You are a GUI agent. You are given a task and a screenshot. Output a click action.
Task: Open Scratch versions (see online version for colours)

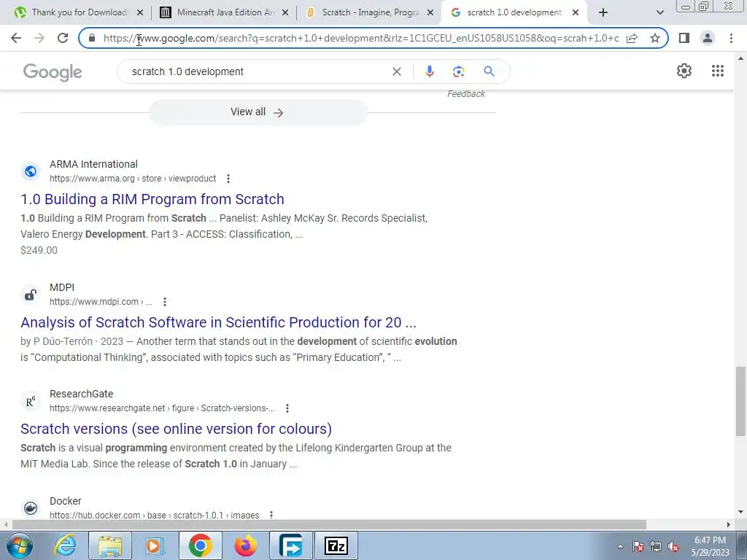tap(177, 429)
